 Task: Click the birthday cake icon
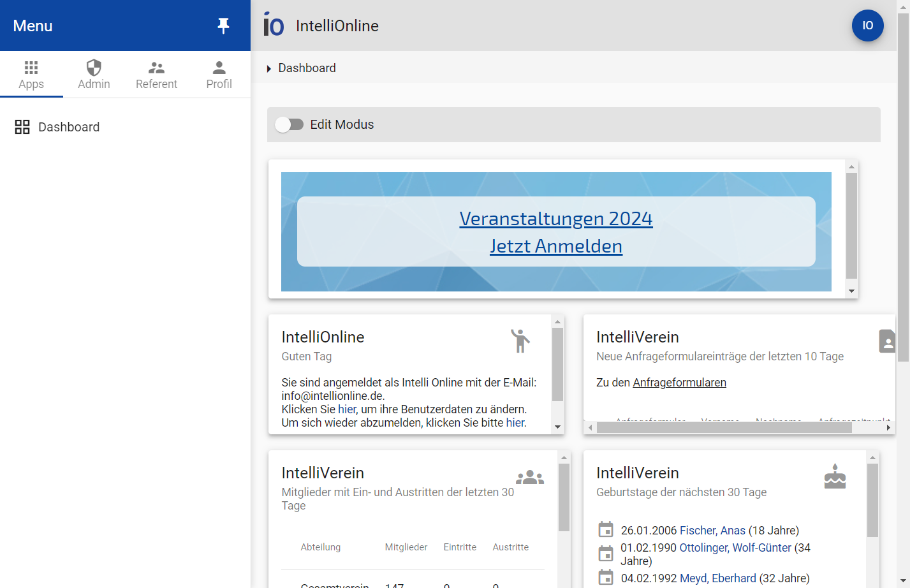835,476
